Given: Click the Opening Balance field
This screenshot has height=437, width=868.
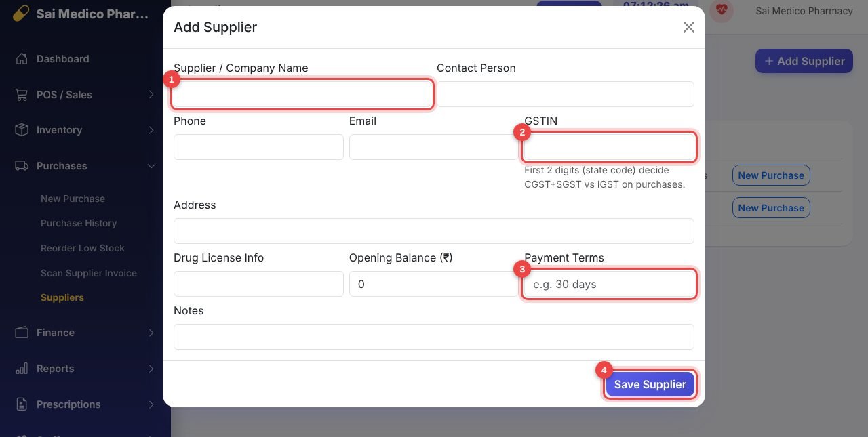Looking at the screenshot, I should (x=434, y=284).
